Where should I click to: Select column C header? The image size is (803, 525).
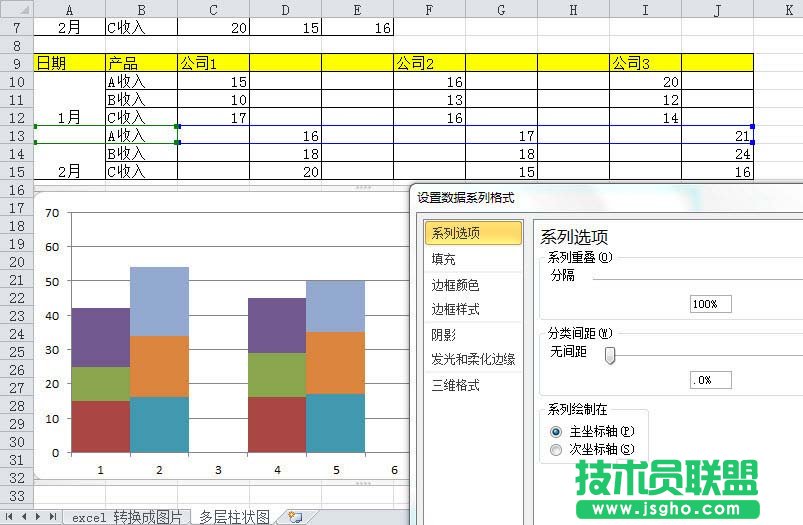click(214, 9)
